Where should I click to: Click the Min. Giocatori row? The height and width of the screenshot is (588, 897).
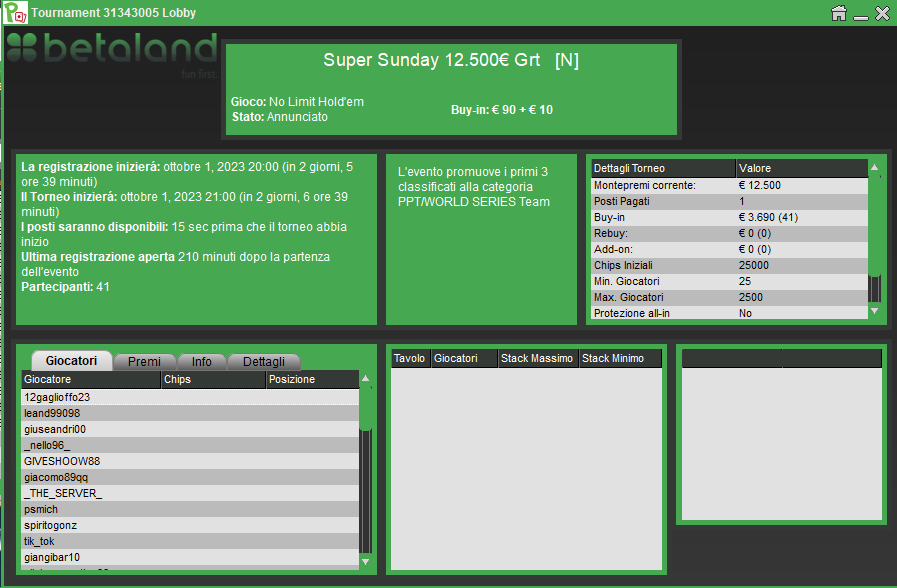pyautogui.click(x=729, y=281)
